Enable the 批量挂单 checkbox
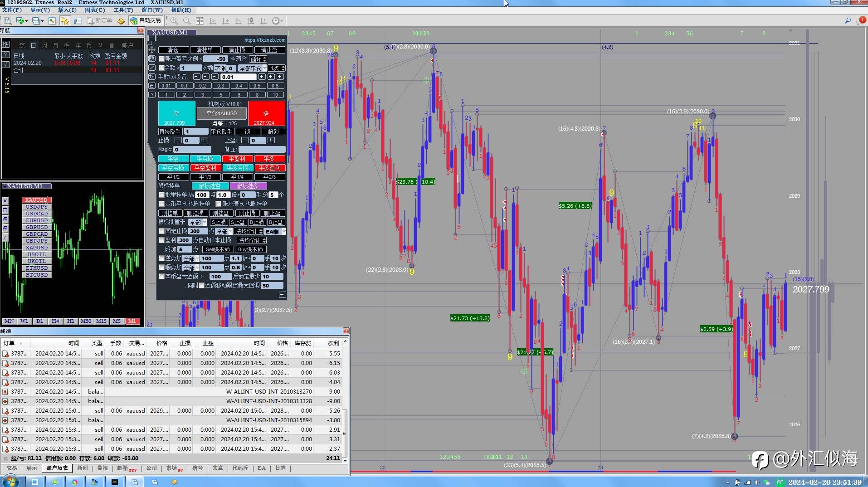The width and height of the screenshot is (868, 487). tap(161, 195)
